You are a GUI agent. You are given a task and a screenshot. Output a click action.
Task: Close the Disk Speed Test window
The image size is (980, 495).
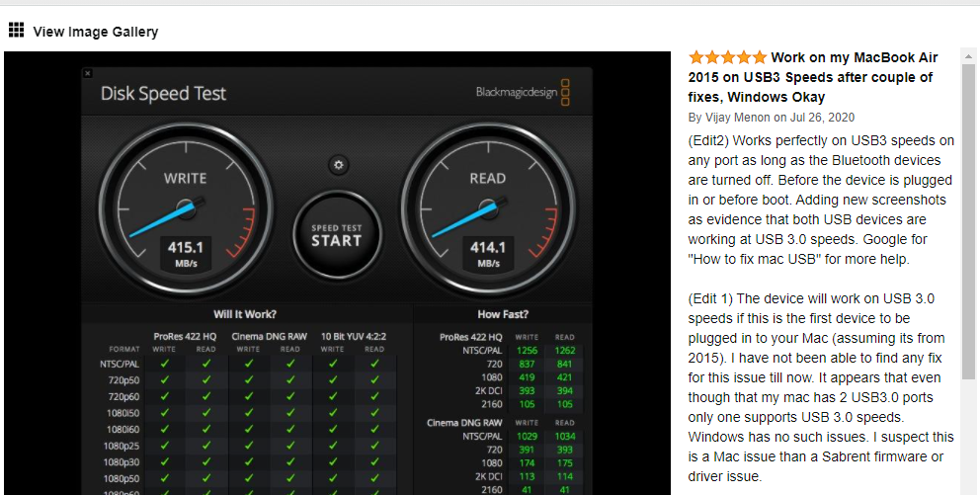coord(88,74)
